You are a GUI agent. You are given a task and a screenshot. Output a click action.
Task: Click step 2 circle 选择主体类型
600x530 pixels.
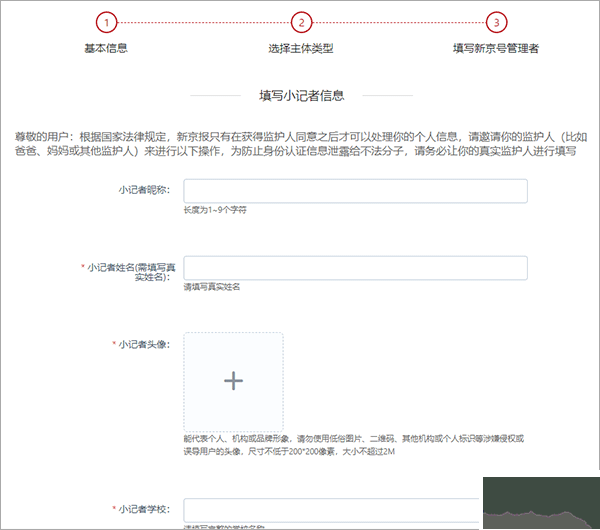coord(302,23)
